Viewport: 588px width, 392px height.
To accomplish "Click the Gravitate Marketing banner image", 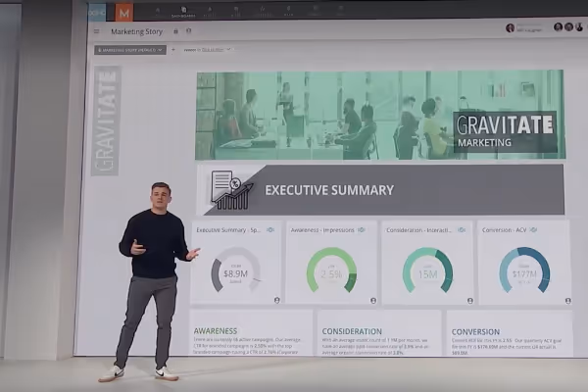I will point(380,116).
